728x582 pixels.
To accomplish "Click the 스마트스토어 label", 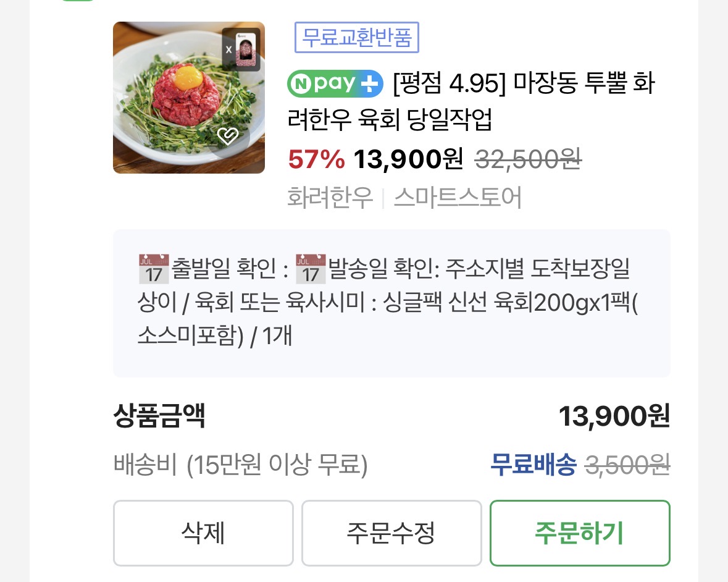I will (458, 198).
